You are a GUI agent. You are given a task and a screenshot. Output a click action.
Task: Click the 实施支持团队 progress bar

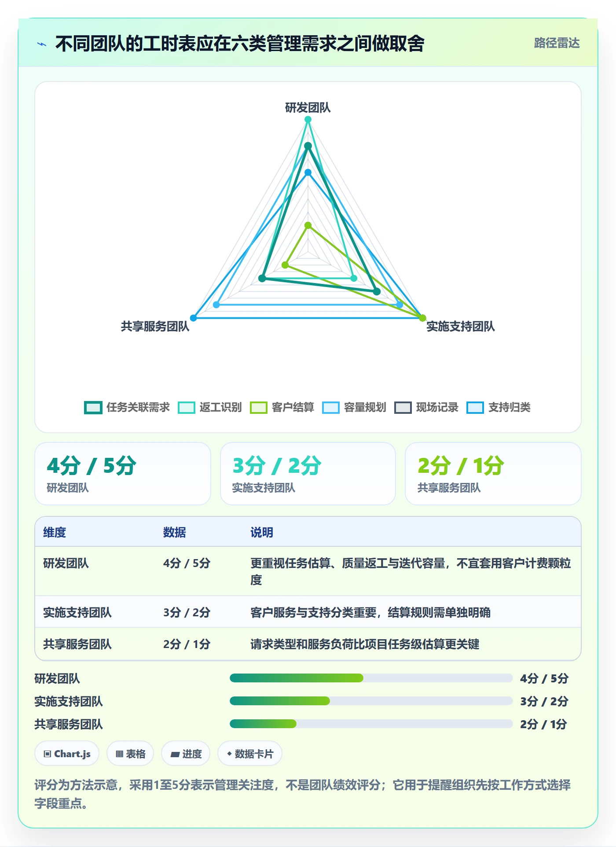[x=371, y=701]
